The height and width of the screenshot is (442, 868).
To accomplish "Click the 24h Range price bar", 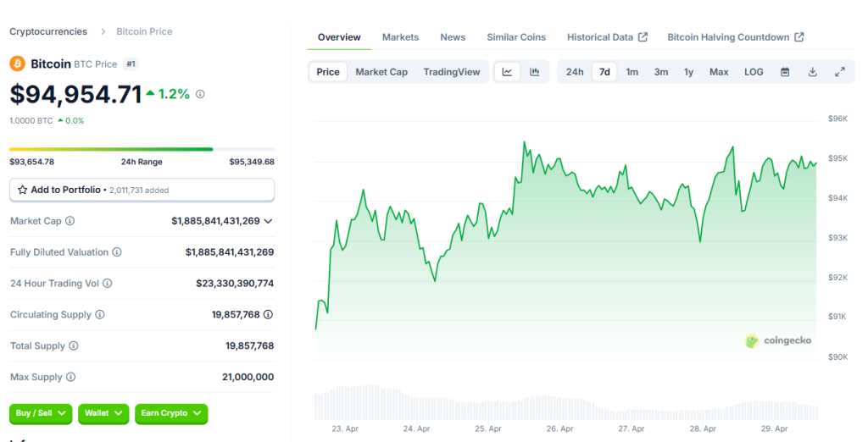I will [142, 149].
